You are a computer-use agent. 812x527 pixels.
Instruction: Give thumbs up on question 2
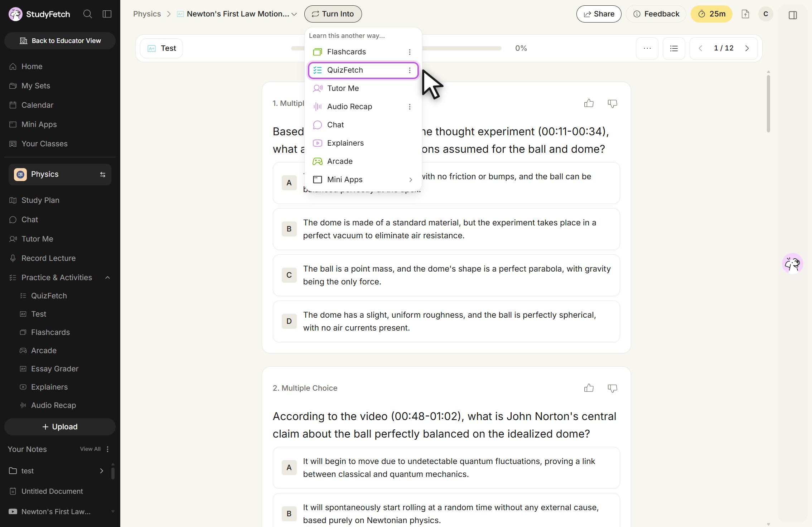(x=589, y=388)
